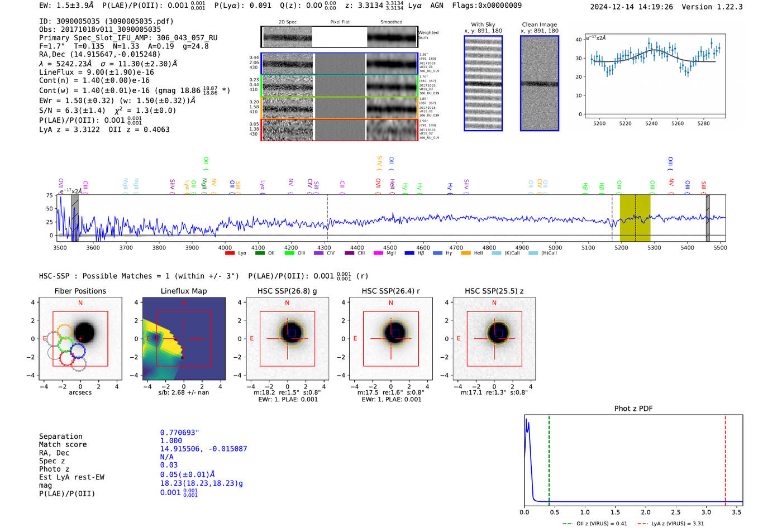Screen dimensions: 782x532
Task: Open the HSC SSP(26.4) r cutout
Action: (x=391, y=339)
